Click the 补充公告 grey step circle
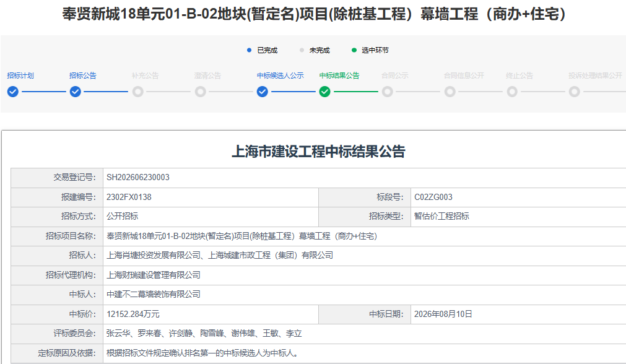 pos(137,92)
